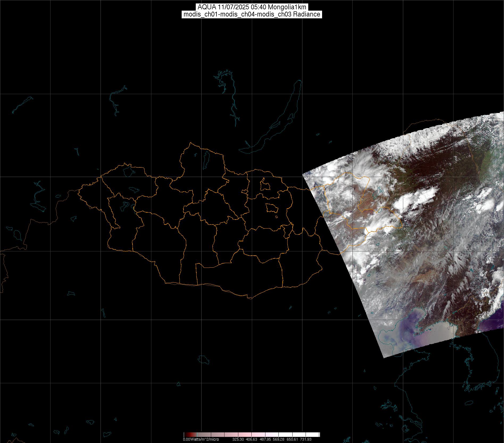Click the cyan tick mark on the color bar

click(x=197, y=435)
